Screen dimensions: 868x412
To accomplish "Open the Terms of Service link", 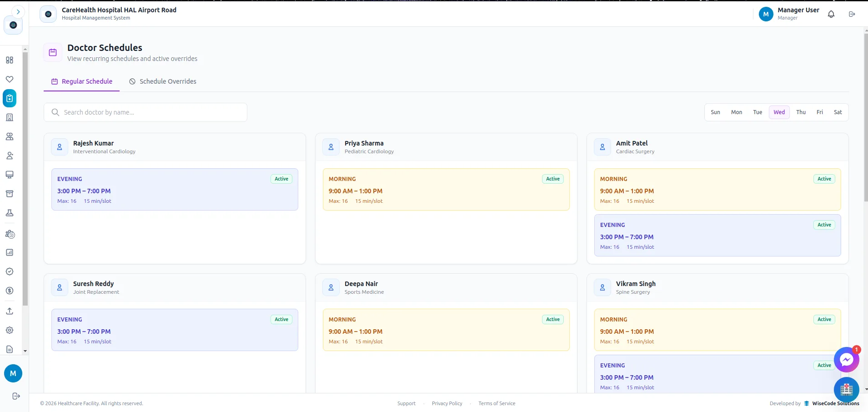I will (x=497, y=403).
